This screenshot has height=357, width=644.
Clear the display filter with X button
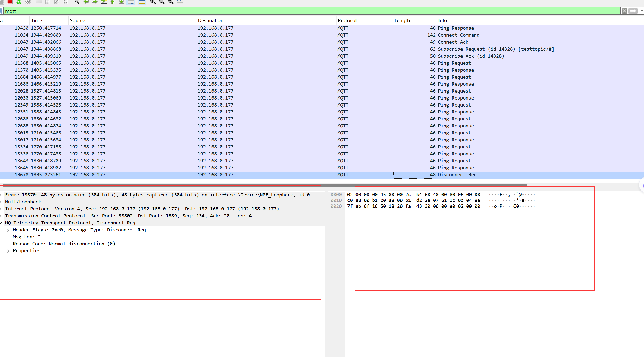click(x=624, y=11)
